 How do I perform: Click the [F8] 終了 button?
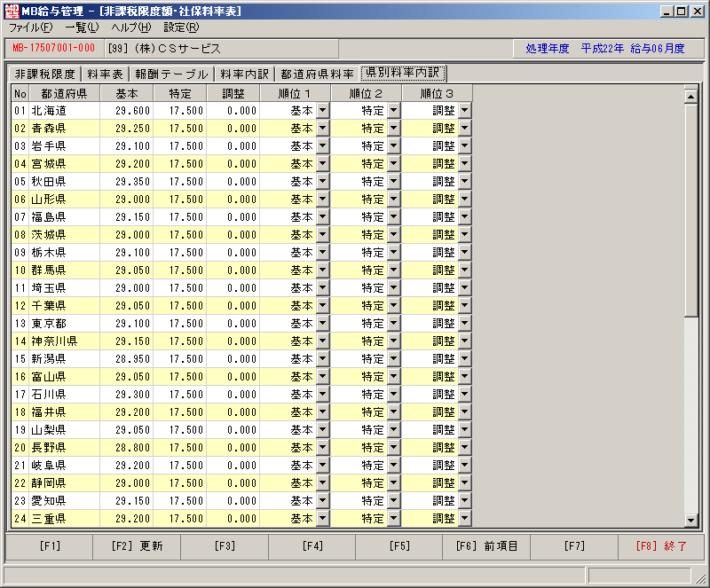(x=661, y=546)
